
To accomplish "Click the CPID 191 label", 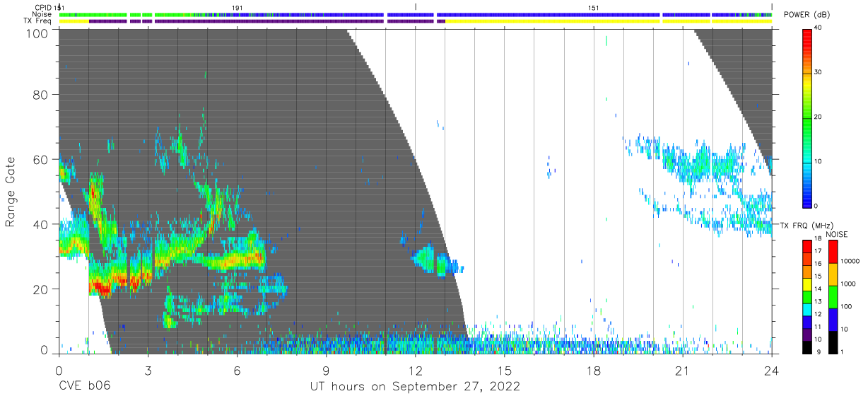I will (x=237, y=8).
